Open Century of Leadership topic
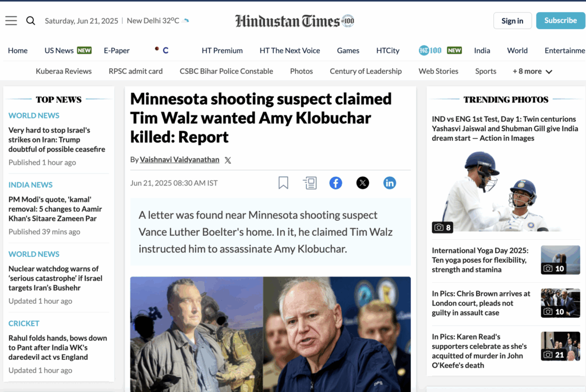586x392 pixels. click(x=366, y=71)
